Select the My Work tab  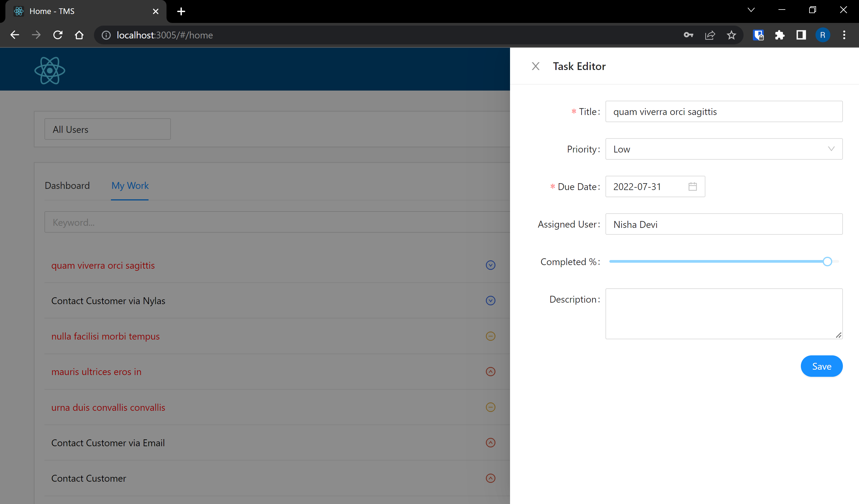130,185
